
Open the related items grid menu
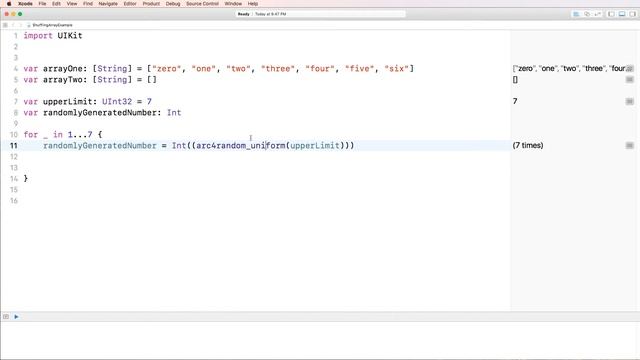click(x=5, y=25)
